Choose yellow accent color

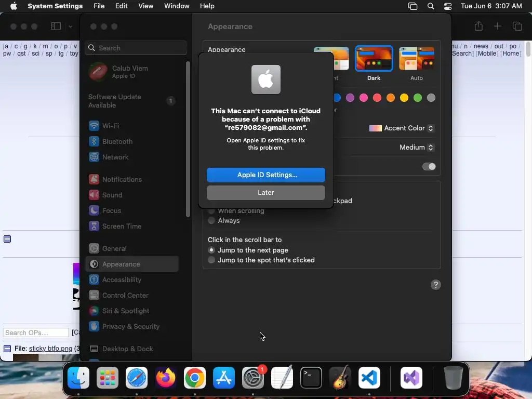coord(404,98)
